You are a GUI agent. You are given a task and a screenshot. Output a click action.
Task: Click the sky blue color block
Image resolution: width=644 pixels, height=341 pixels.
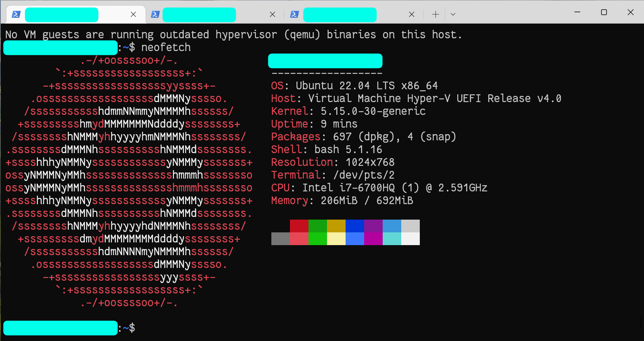pos(392,226)
